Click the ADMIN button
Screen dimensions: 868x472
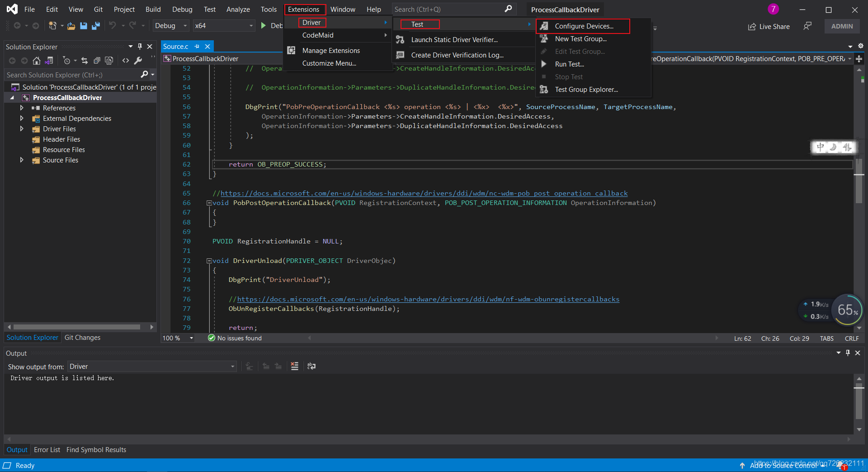point(842,26)
